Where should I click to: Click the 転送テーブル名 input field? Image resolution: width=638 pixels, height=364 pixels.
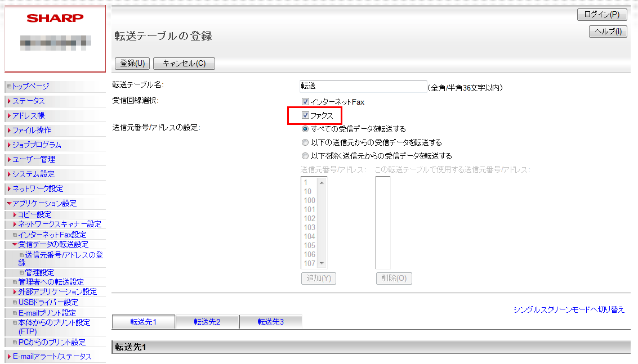click(363, 86)
